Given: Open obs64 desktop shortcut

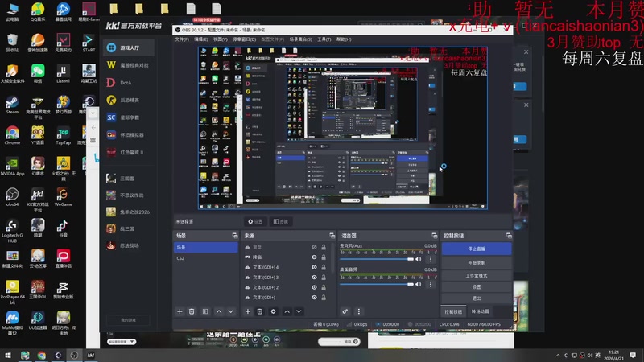Looking at the screenshot, I should tap(12, 197).
